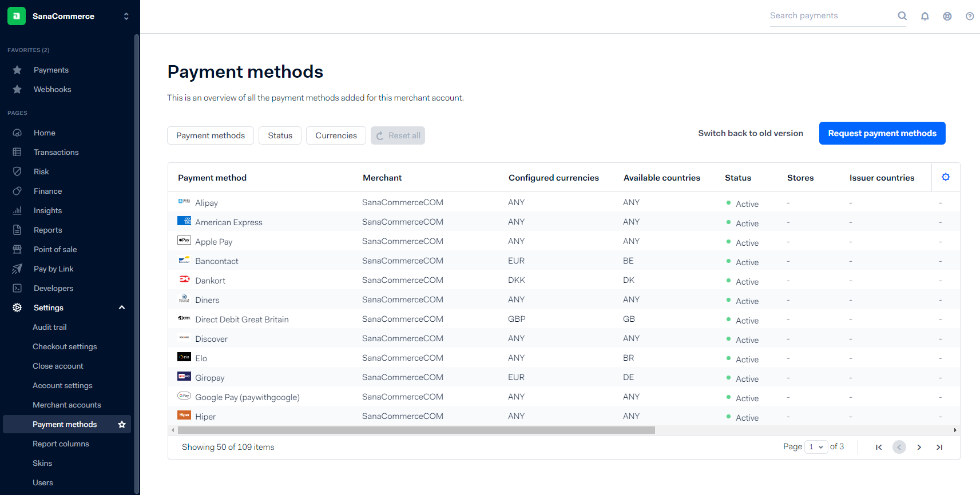Open the Status filter dropdown
Viewport: 980px width, 495px height.
[280, 135]
